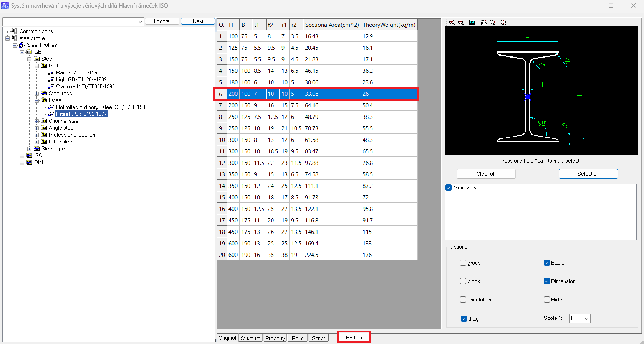Click the zoom in magnifier icon
This screenshot has width=644, height=344.
452,23
